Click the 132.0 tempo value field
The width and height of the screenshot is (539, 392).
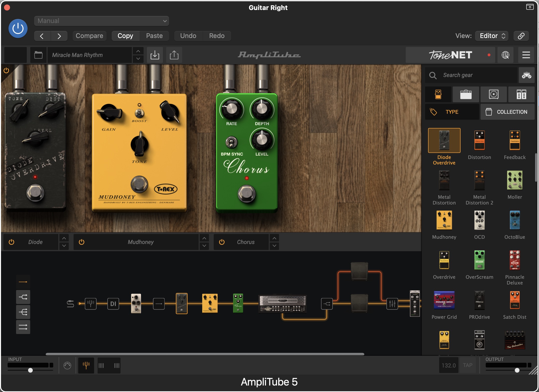(x=449, y=365)
